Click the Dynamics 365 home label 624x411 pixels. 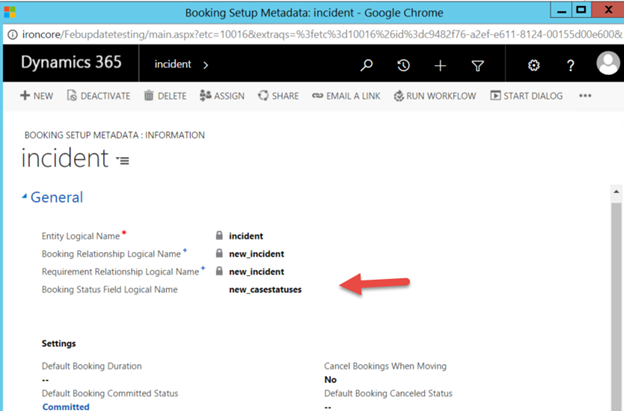click(x=72, y=63)
